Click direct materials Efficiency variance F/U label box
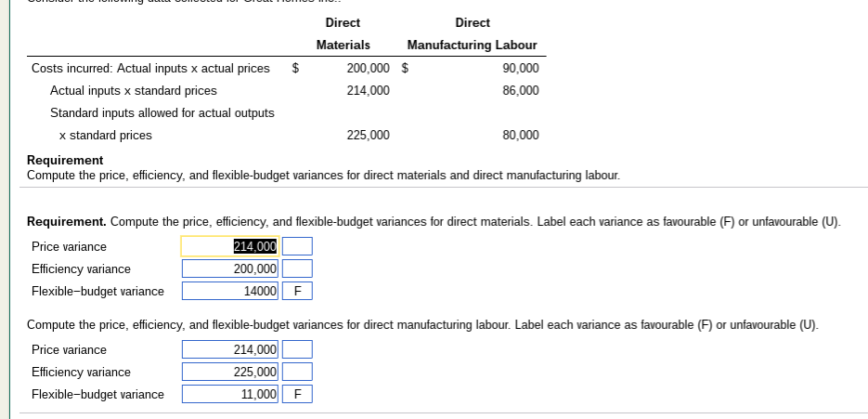 297,268
